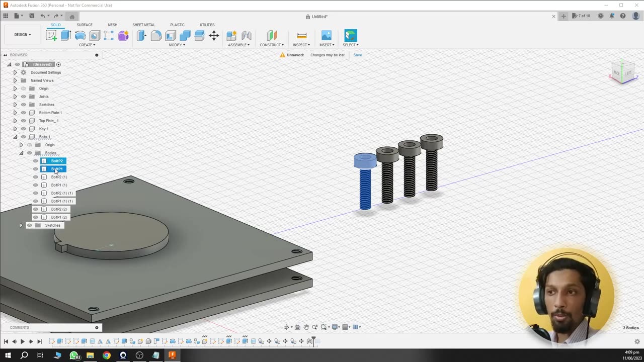
Task: Expand Named Views node
Action: coord(15,80)
